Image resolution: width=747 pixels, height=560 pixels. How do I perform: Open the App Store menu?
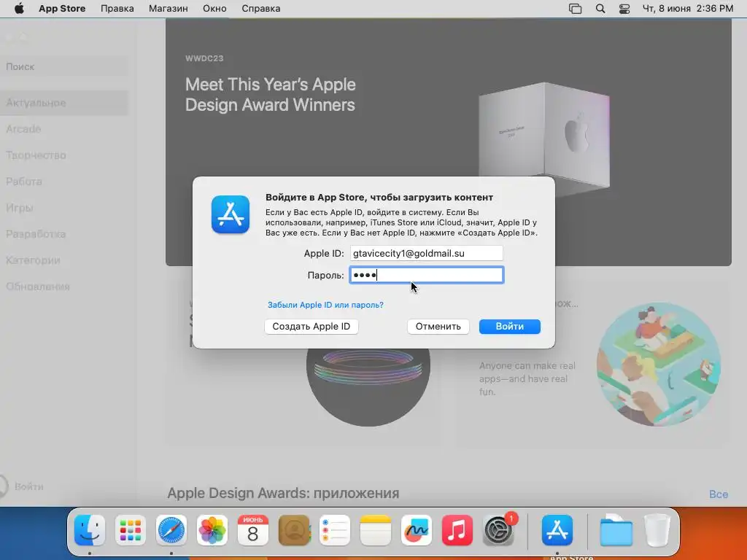click(x=62, y=9)
